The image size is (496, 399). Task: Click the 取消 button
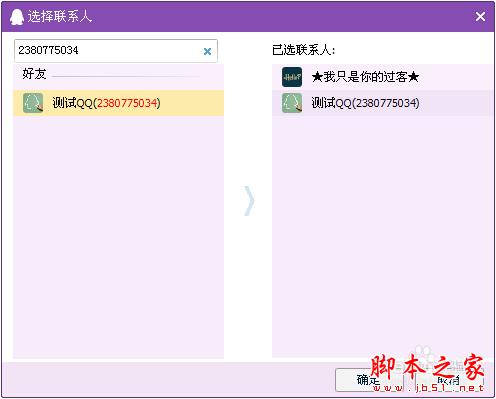coord(449,380)
